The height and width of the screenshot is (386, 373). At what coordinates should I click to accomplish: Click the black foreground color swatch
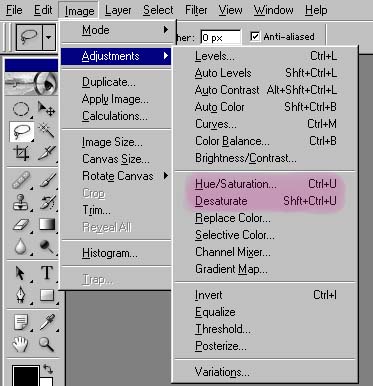pos(25,376)
